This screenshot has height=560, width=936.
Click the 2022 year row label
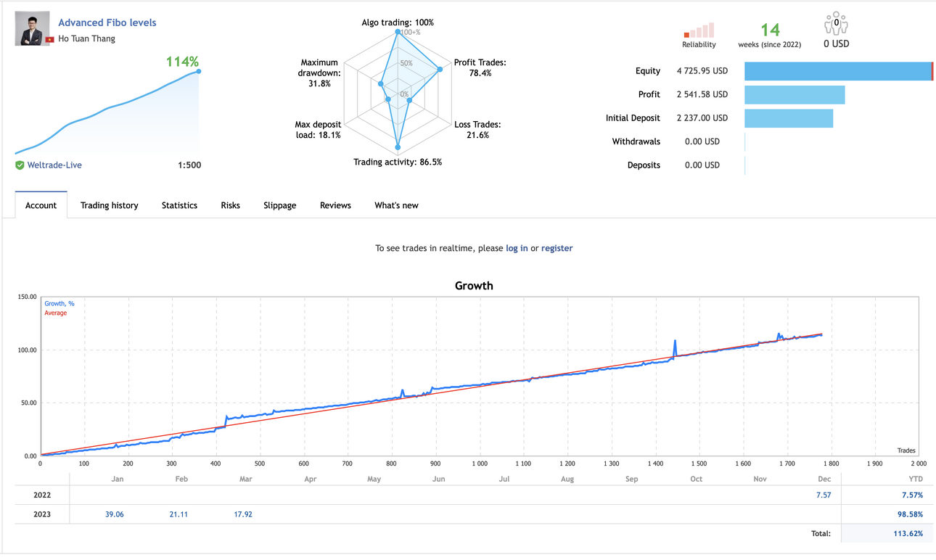click(41, 495)
